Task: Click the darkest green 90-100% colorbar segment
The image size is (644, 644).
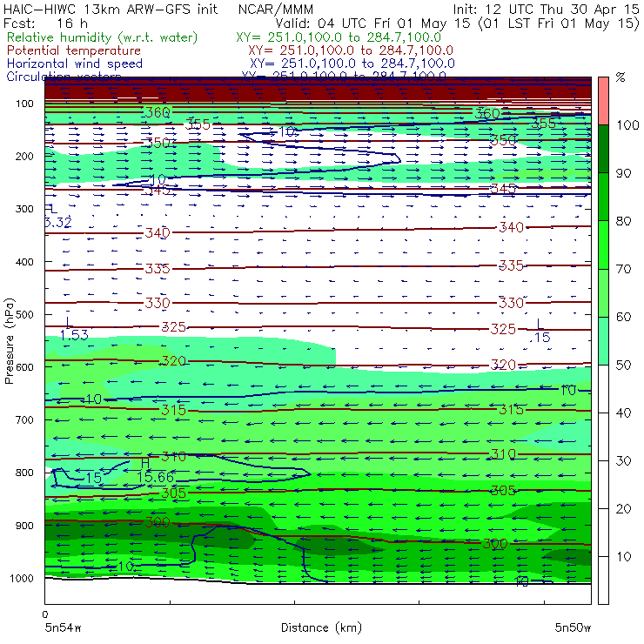Action: click(x=603, y=149)
